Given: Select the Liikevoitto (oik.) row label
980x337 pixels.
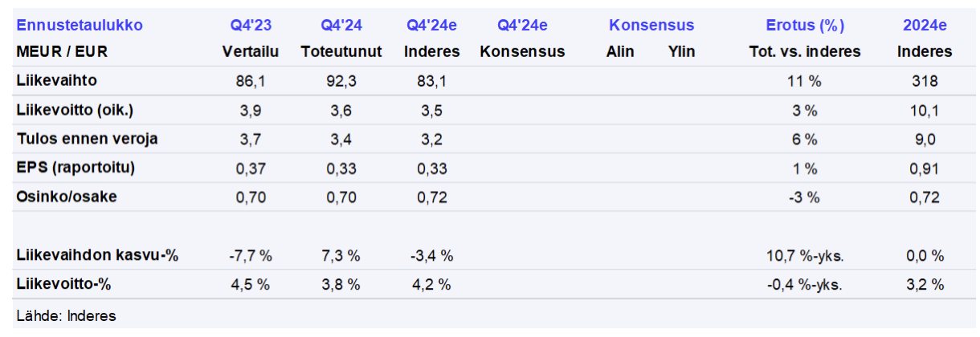Looking at the screenshot, I should [75, 110].
